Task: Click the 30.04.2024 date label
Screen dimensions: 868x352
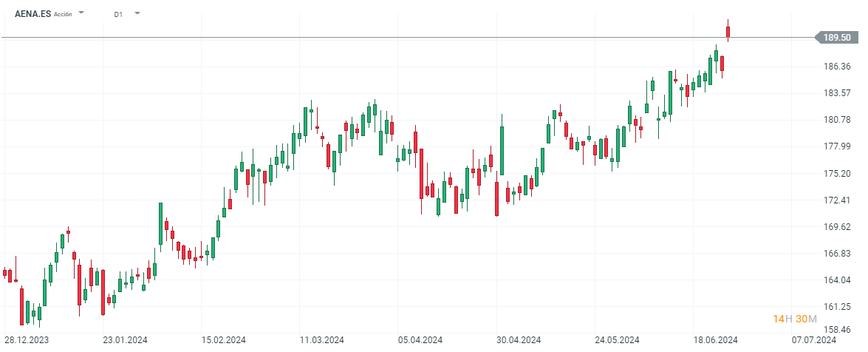Action: pos(519,340)
